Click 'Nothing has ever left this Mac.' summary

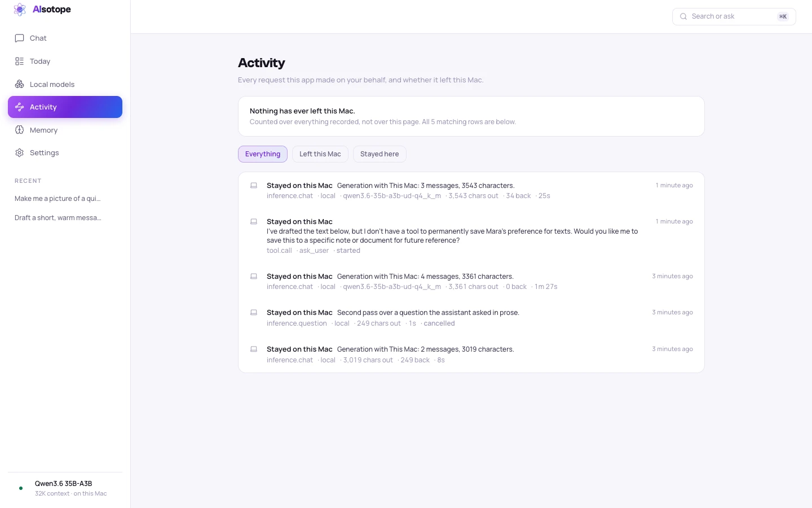click(302, 111)
